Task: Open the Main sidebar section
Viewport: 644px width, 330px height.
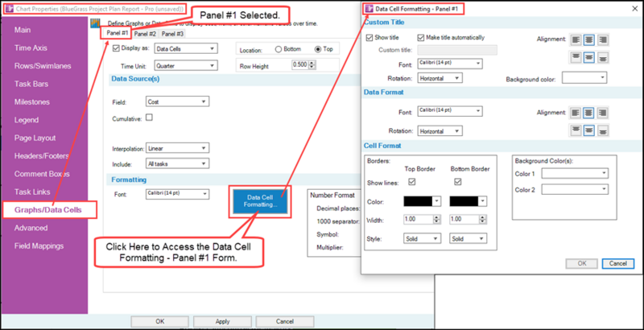Action: point(23,30)
